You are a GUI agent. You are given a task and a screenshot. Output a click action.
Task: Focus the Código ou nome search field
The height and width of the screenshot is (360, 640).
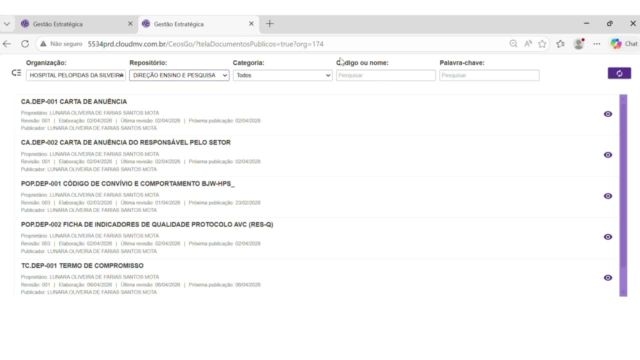click(x=386, y=76)
